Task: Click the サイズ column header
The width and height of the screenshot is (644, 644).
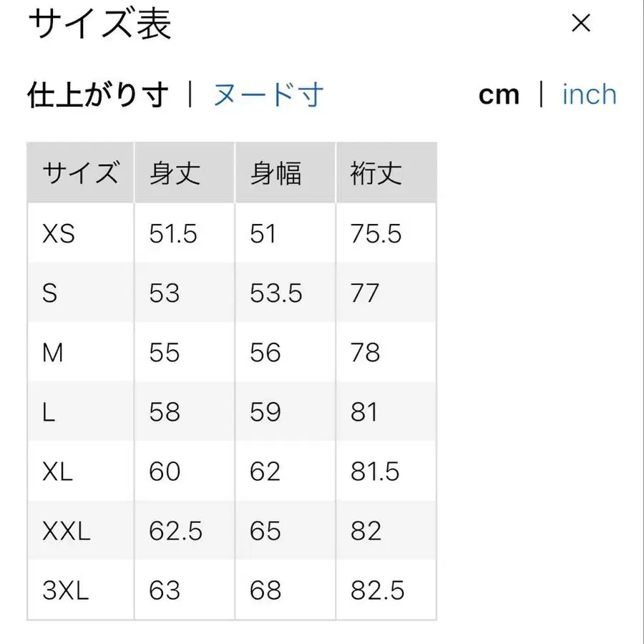Action: (80, 172)
